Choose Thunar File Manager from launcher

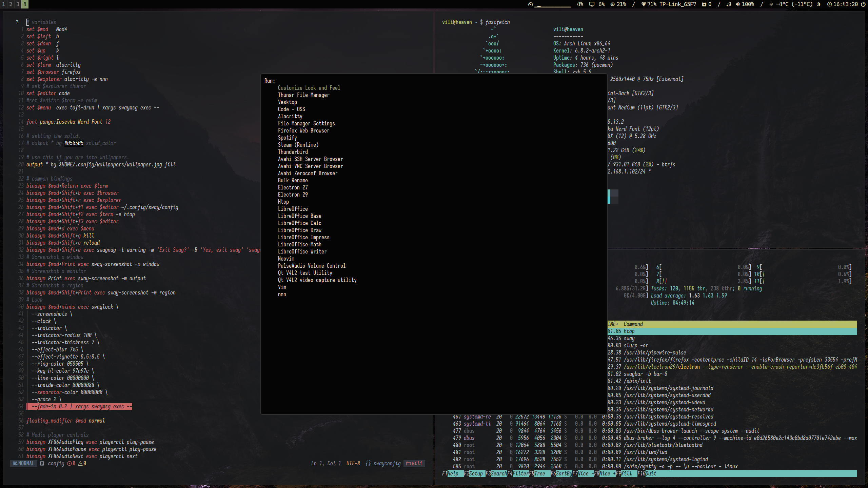303,95
